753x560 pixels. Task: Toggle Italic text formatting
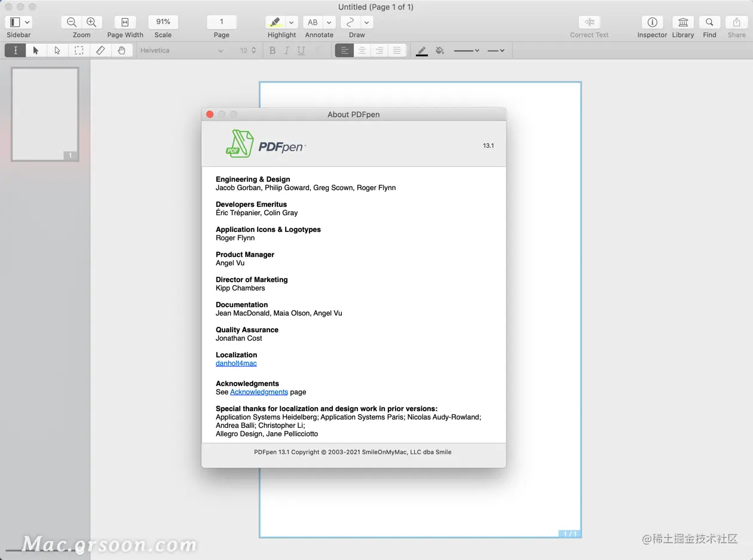[x=287, y=51]
